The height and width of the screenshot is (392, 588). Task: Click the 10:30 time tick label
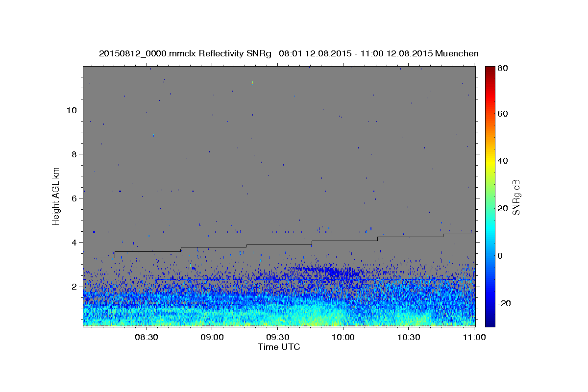(409, 338)
